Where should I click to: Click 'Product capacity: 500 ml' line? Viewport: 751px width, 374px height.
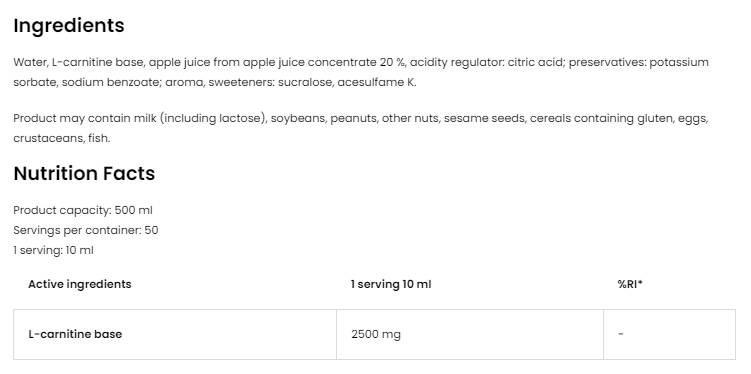pos(83,210)
